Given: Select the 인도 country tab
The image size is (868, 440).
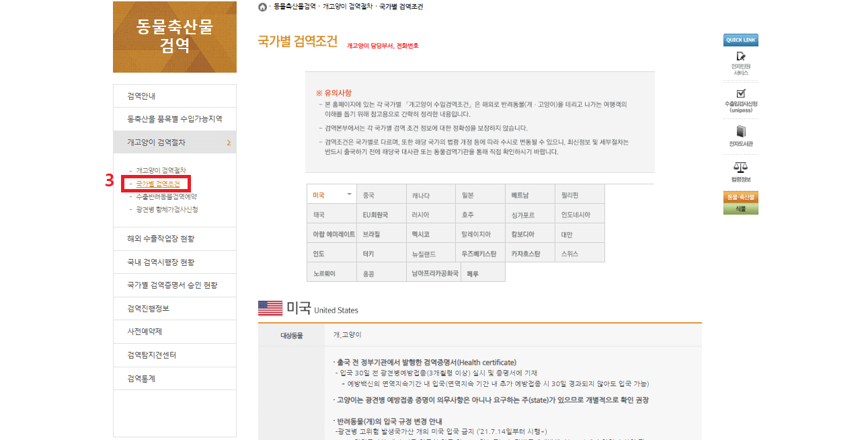Looking at the screenshot, I should [x=331, y=254].
